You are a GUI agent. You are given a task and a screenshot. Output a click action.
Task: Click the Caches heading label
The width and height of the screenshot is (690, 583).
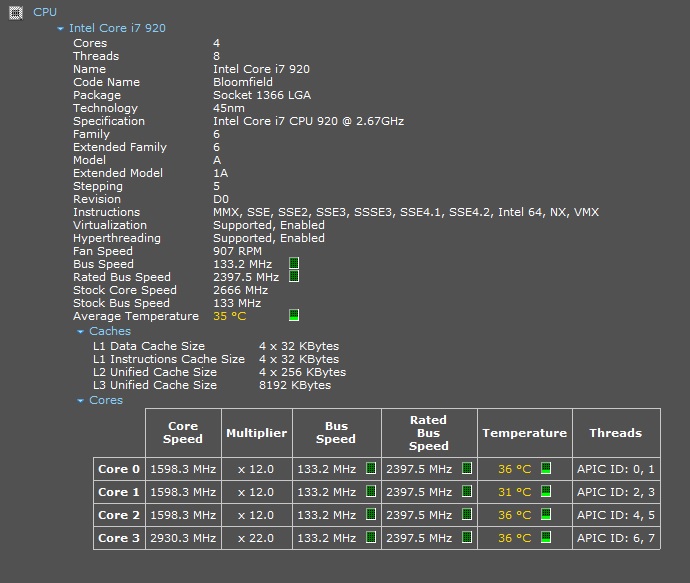(x=110, y=331)
